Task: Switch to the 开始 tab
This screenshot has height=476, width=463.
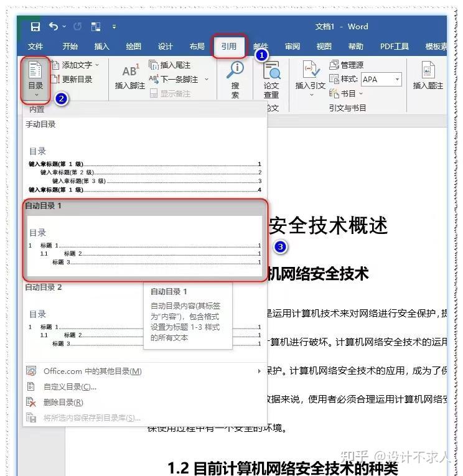Action: pos(70,47)
